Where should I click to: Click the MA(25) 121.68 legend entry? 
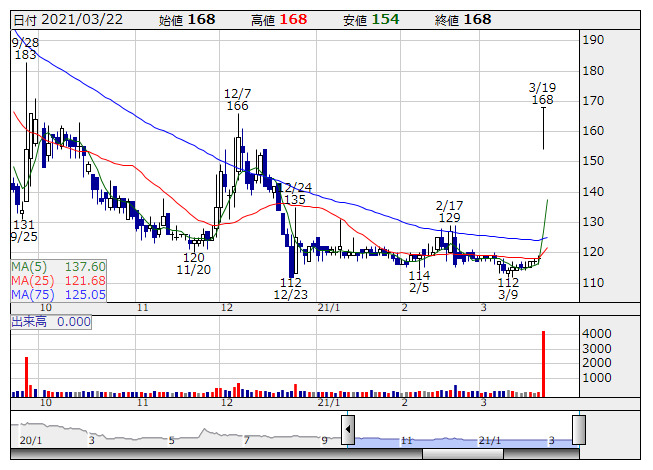tap(58, 281)
